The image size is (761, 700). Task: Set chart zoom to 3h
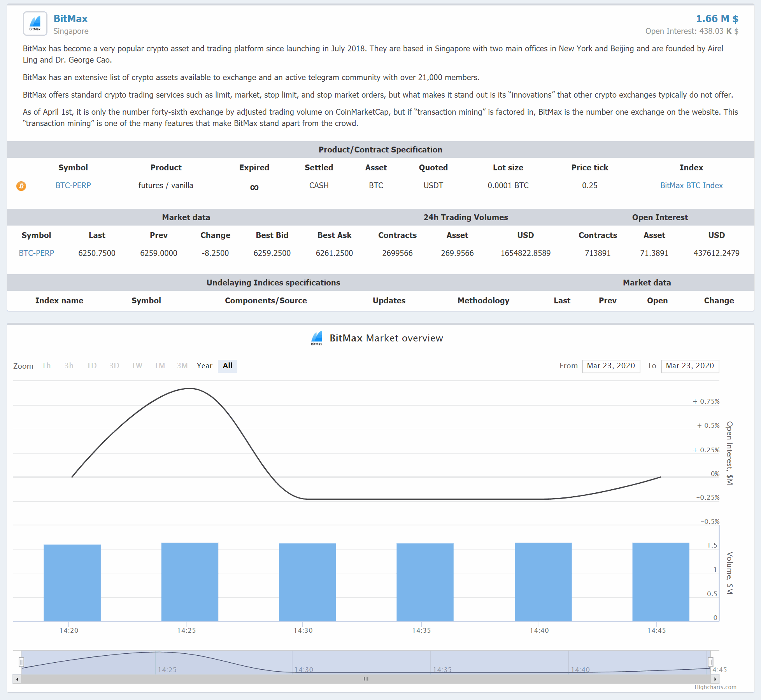pyautogui.click(x=69, y=366)
